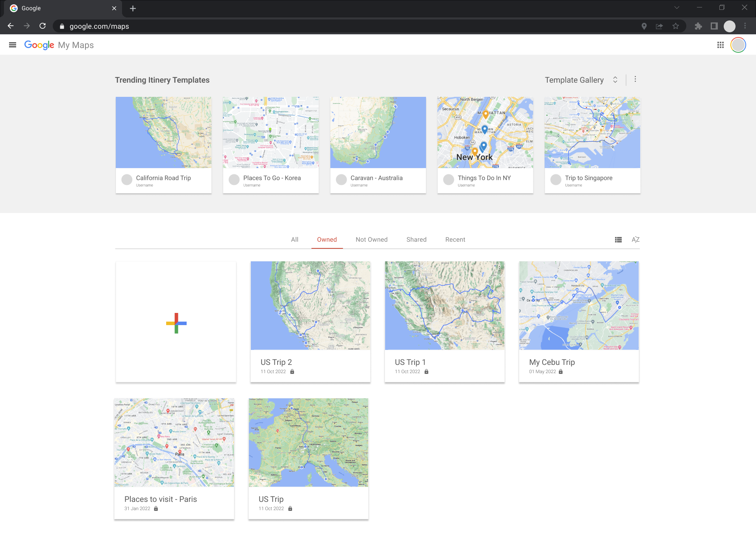Select the Owned tab

tap(327, 240)
